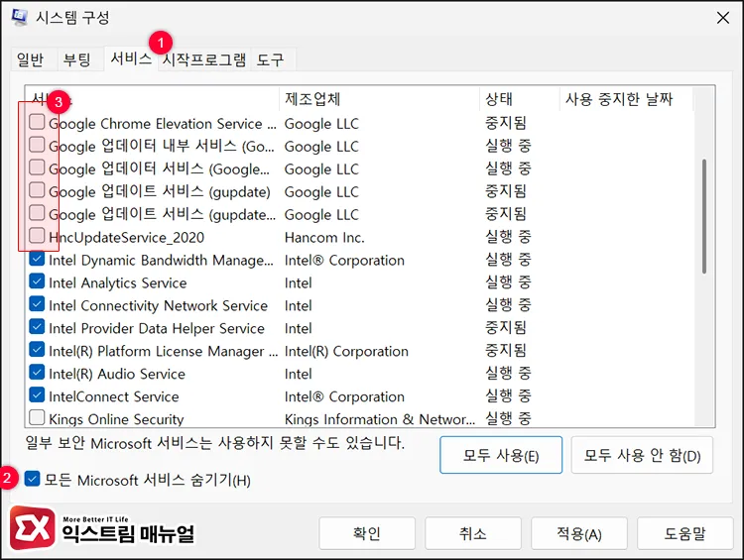Uncheck Intel Analytics Service checkbox

coord(37,281)
